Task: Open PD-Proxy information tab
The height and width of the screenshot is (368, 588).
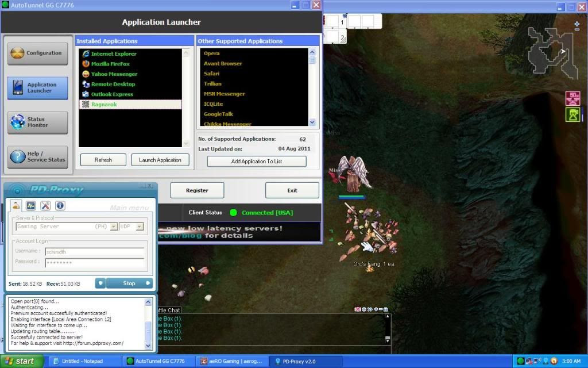Action: [x=60, y=205]
